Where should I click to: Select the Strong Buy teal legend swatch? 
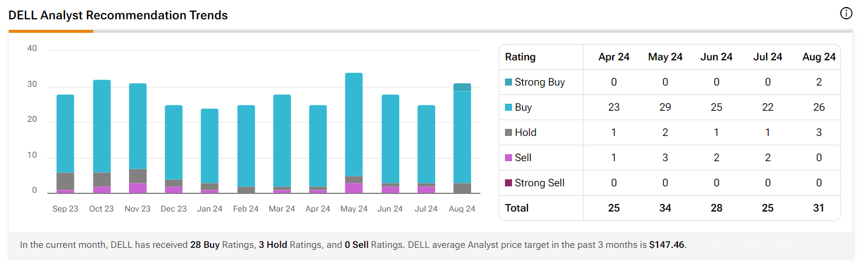[508, 82]
